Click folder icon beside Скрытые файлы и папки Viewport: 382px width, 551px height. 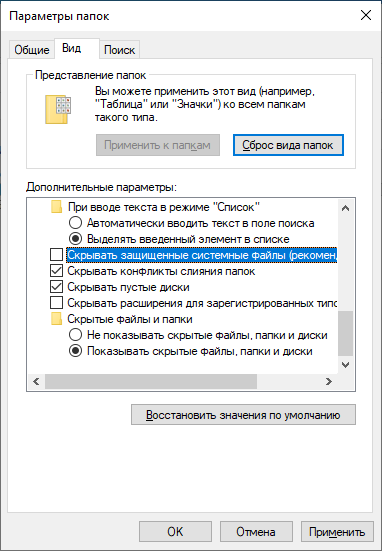tap(57, 319)
